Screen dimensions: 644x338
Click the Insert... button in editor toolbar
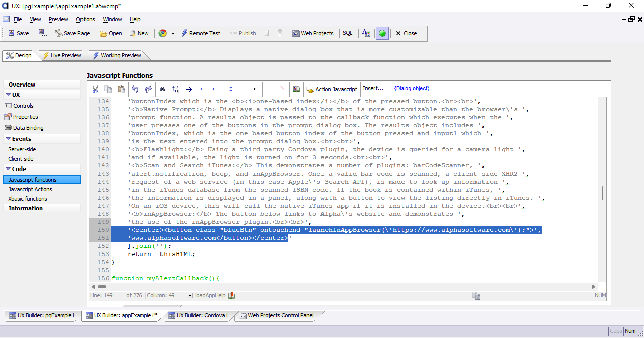coord(373,88)
